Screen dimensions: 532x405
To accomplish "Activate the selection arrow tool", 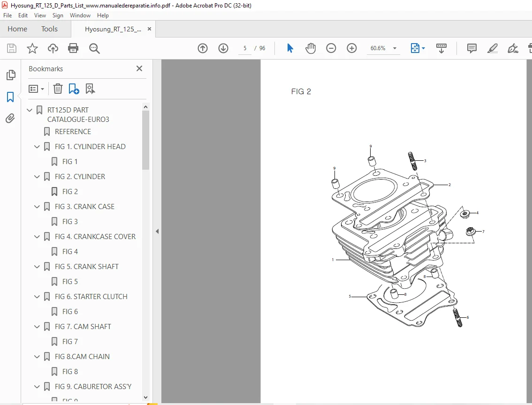I will [x=290, y=48].
